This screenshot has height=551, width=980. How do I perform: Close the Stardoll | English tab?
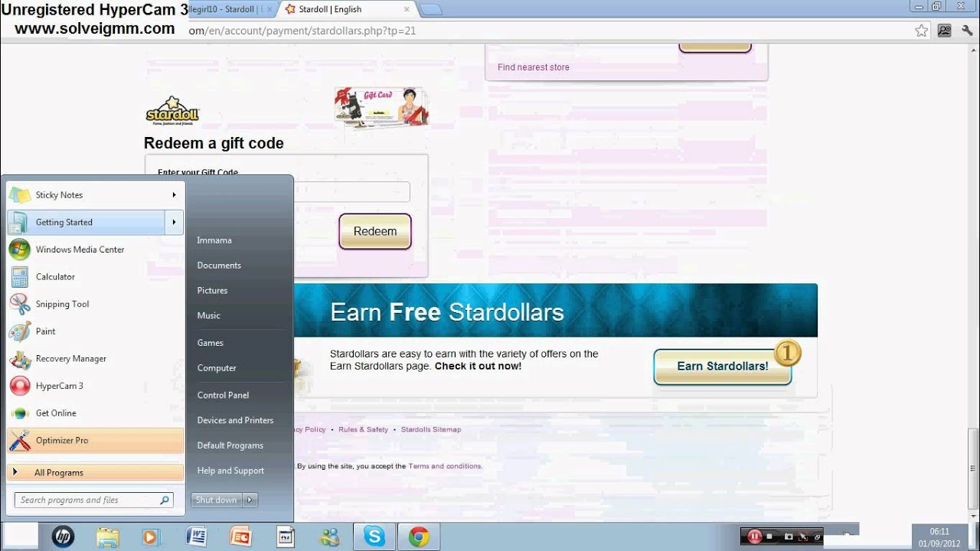point(407,10)
